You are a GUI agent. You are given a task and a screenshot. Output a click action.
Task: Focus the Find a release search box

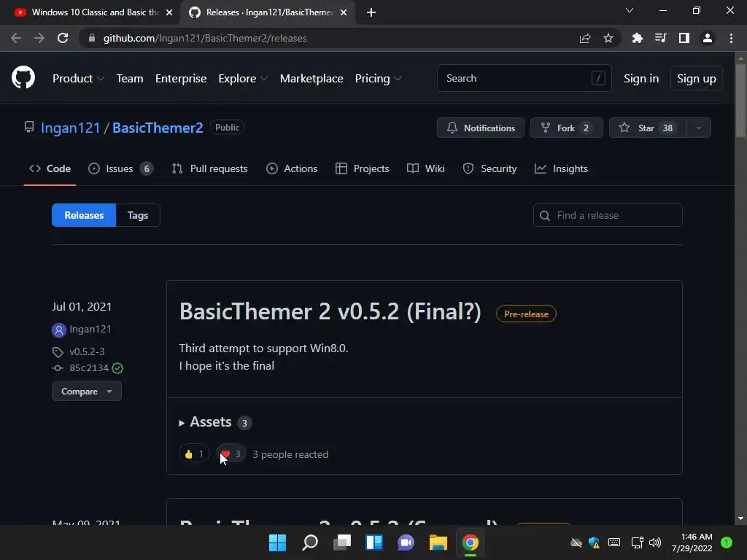[608, 215]
